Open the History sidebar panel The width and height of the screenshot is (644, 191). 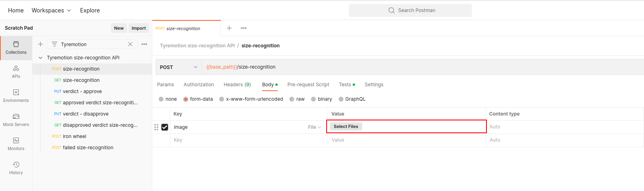16,168
